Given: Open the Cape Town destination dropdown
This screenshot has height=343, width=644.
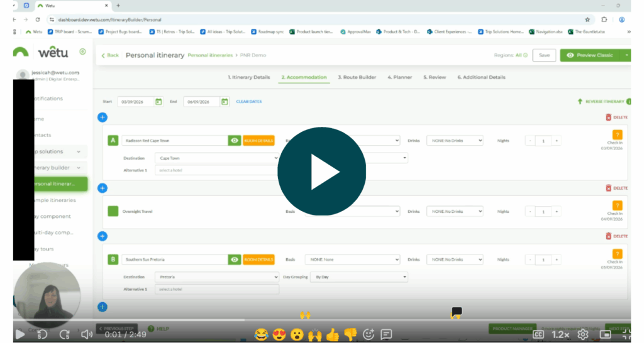Looking at the screenshot, I should [x=217, y=158].
